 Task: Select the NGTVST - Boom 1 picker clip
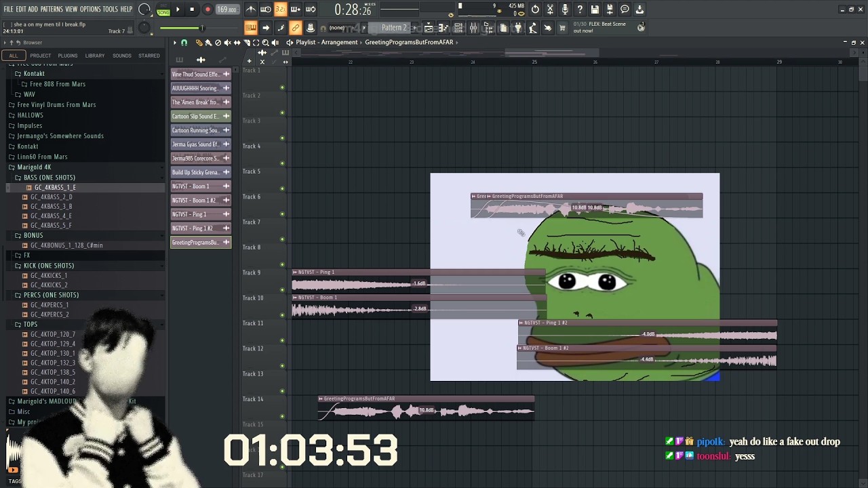click(x=201, y=186)
